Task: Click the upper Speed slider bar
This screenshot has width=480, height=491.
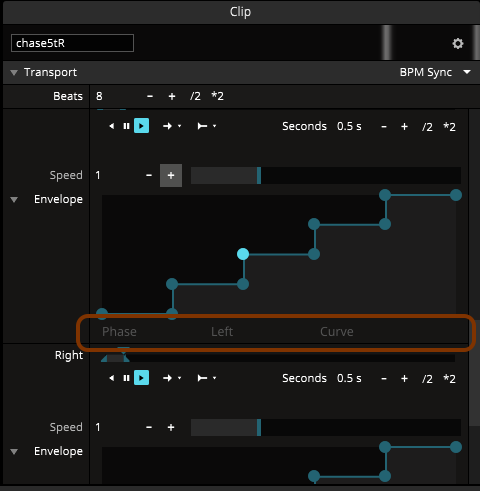Action: tap(326, 175)
